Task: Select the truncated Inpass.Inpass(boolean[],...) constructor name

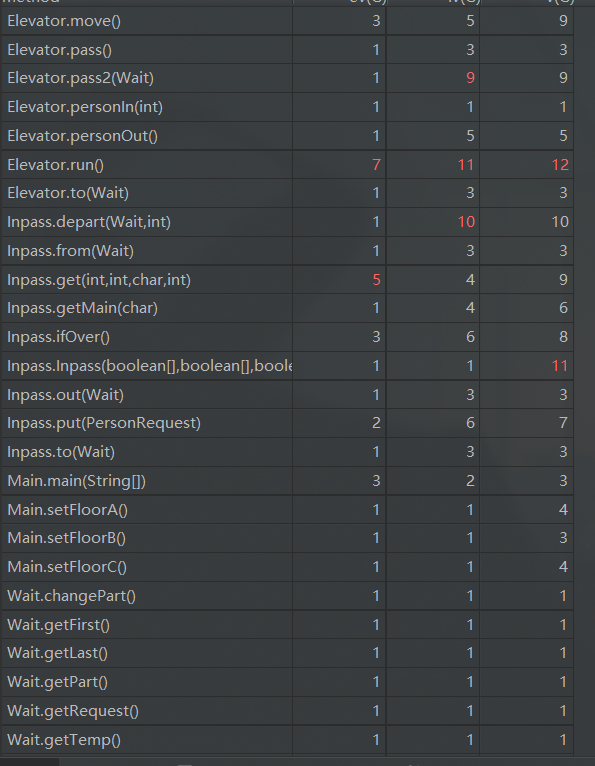Action: [149, 365]
